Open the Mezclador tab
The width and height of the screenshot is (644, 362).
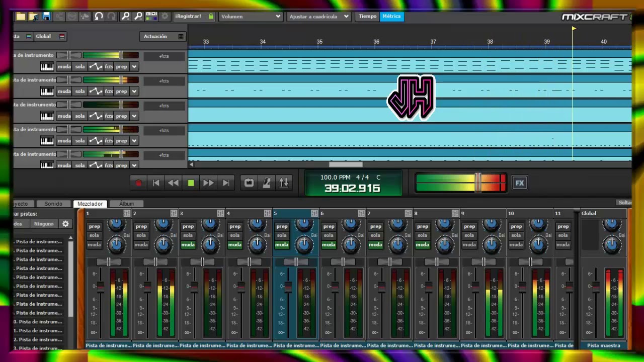tap(90, 204)
